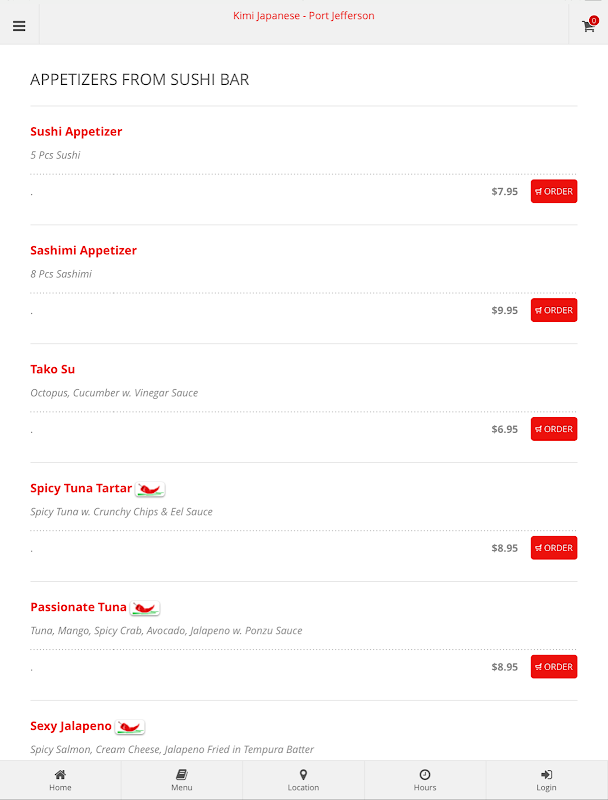Open the hamburger menu icon

pos(19,26)
